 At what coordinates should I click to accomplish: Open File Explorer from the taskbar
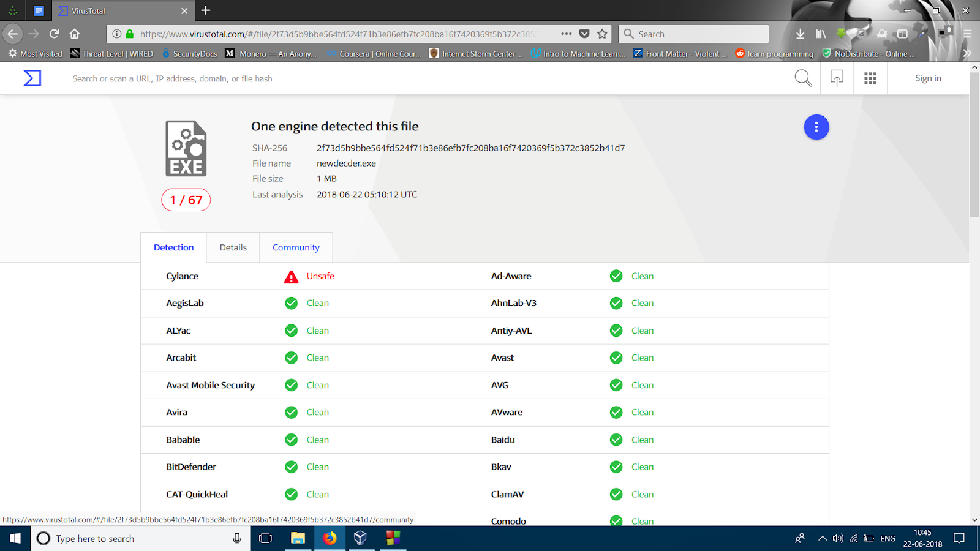click(298, 539)
